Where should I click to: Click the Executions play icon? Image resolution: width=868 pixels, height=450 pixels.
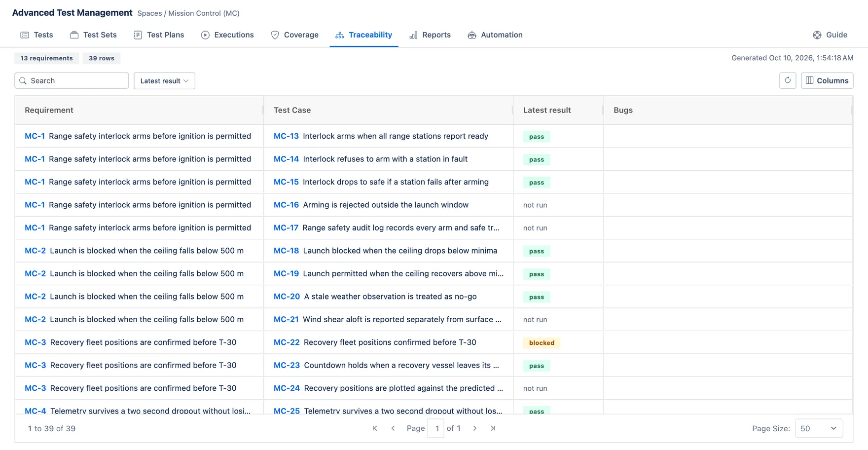pos(205,35)
